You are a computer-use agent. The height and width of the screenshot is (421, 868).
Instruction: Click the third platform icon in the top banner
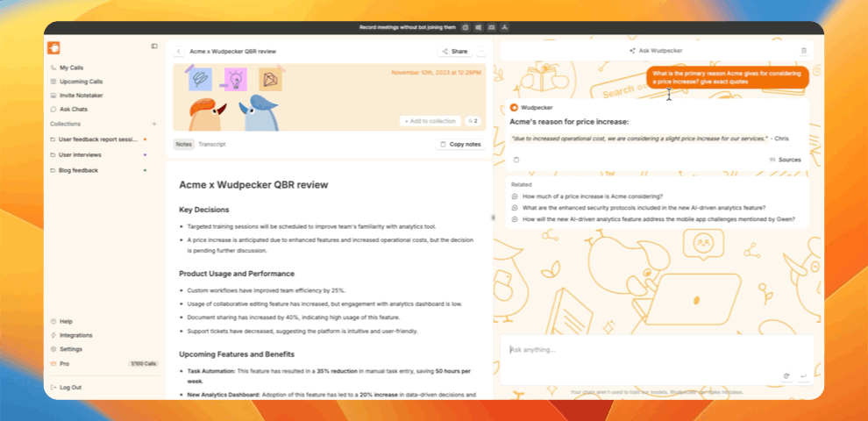tap(492, 27)
